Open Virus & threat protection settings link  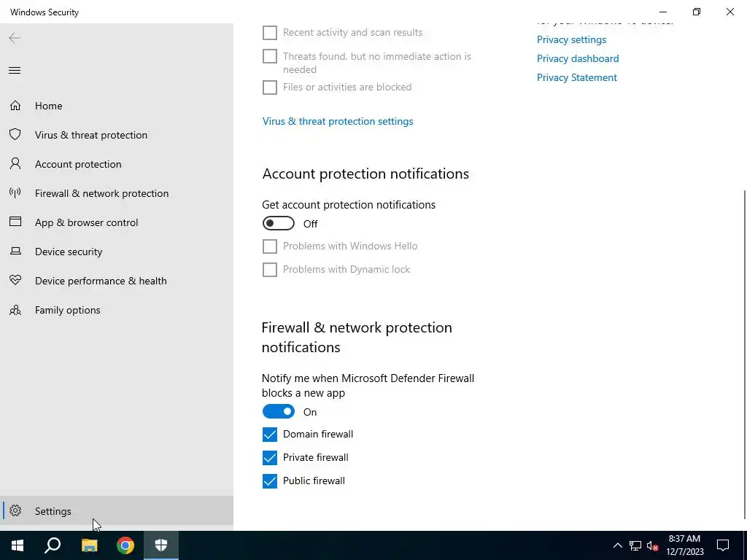[338, 122]
